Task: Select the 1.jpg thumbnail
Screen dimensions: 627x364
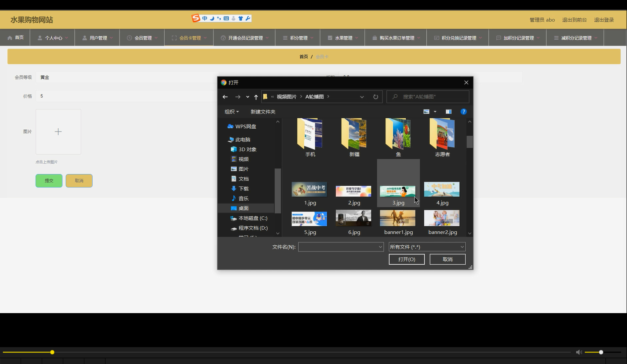Action: pos(309,190)
